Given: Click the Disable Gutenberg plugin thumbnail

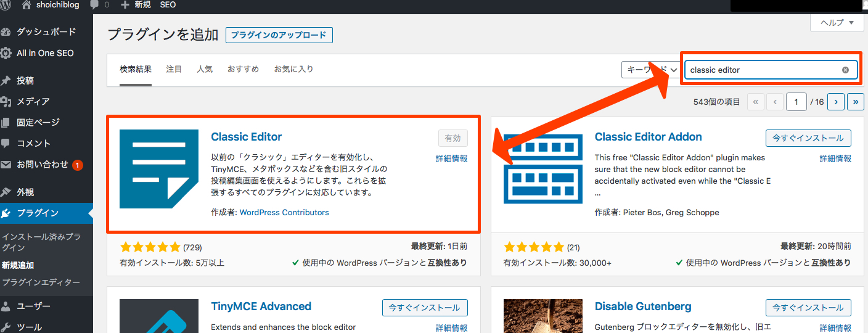Looking at the screenshot, I should click(543, 316).
